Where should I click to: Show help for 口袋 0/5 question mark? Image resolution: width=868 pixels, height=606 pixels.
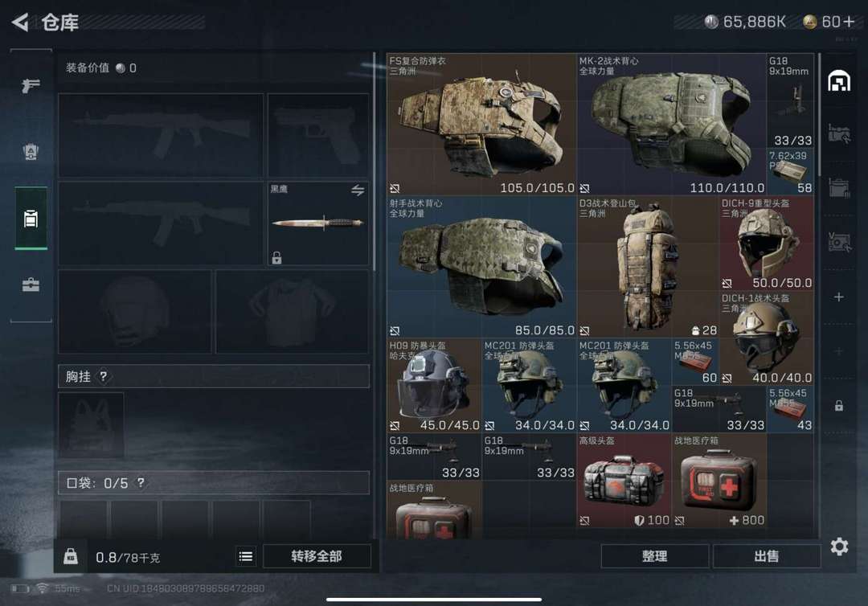coord(141,482)
